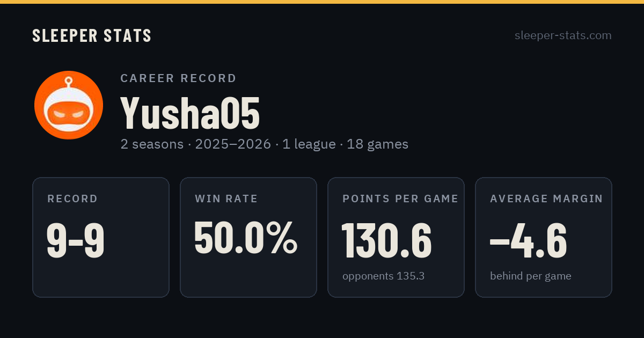Select the Yusha05 username heading
This screenshot has height=338, width=644.
tap(190, 113)
